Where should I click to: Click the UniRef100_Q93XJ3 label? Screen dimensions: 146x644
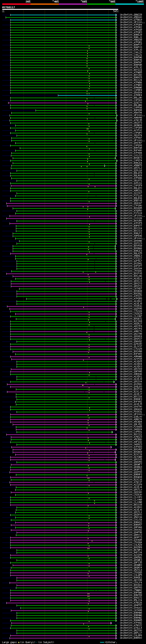point(131,281)
